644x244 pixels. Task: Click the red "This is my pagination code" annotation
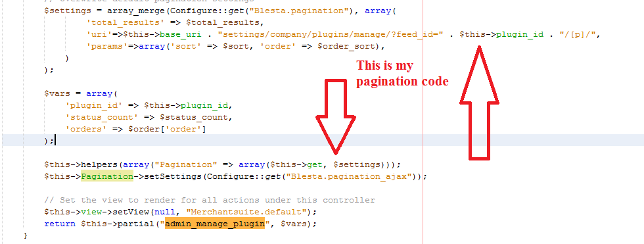pos(402,73)
